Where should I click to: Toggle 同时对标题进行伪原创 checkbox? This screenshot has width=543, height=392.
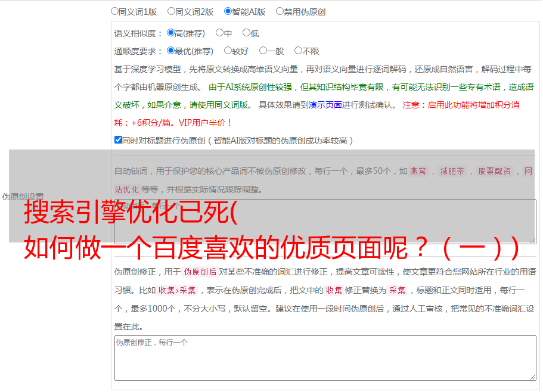point(118,140)
